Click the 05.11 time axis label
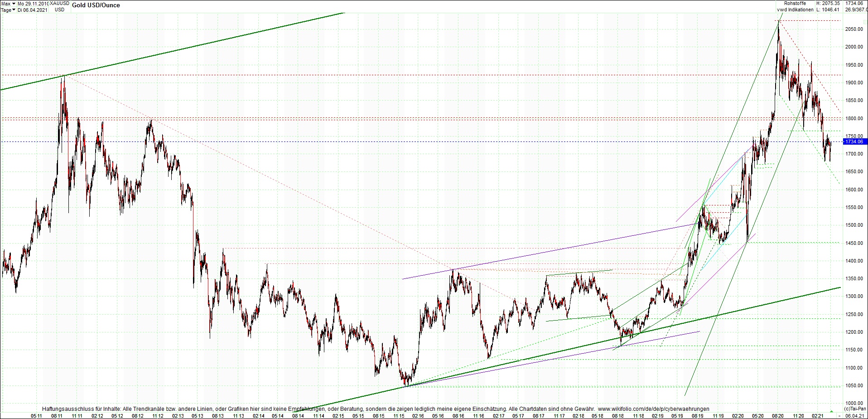Screen dimensions: 868x419 [36, 416]
